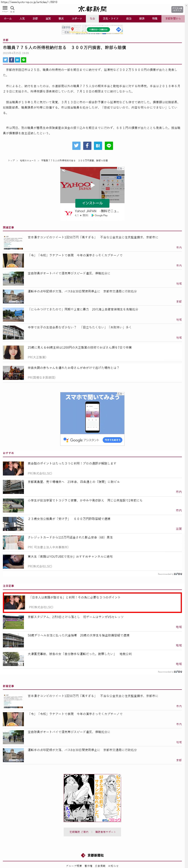This screenshot has height=868, width=188.
Task: Click the 京都新聞 header logo
Action: pos(92,9)
